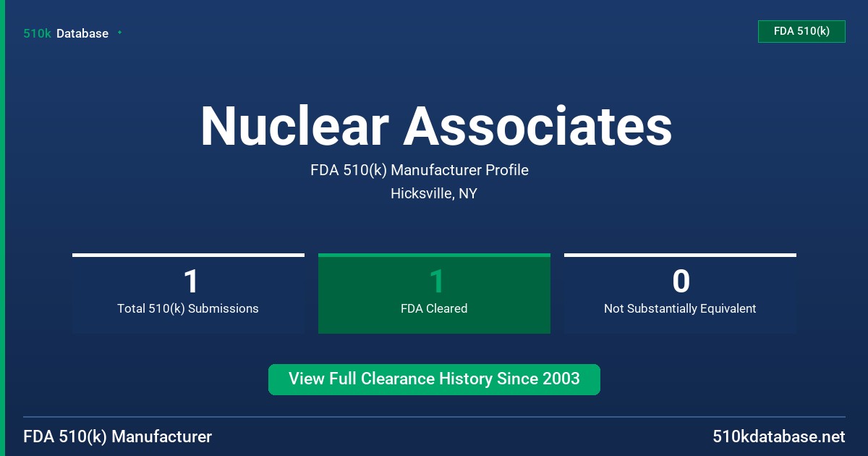Image resolution: width=868 pixels, height=456 pixels.
Task: Click View Full Clearance History Since 2003
Action: tap(434, 379)
